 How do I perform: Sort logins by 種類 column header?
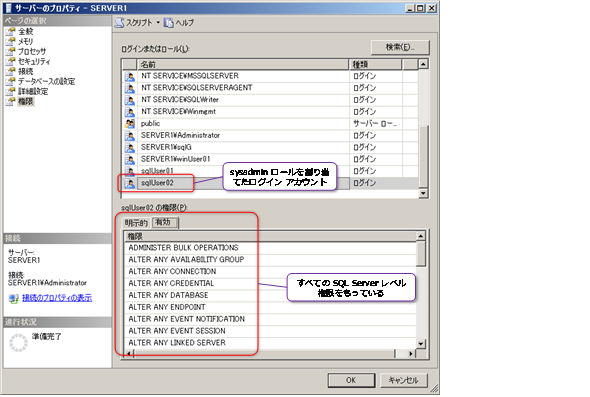pyautogui.click(x=375, y=64)
